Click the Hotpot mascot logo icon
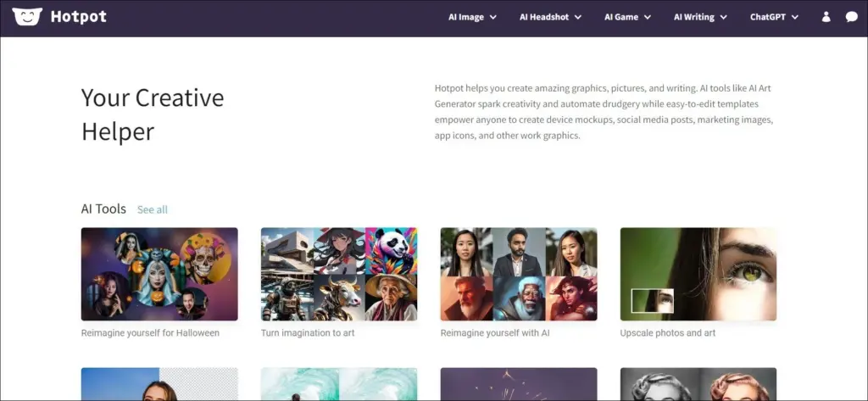Viewport: 868px width, 401px height. (x=27, y=17)
